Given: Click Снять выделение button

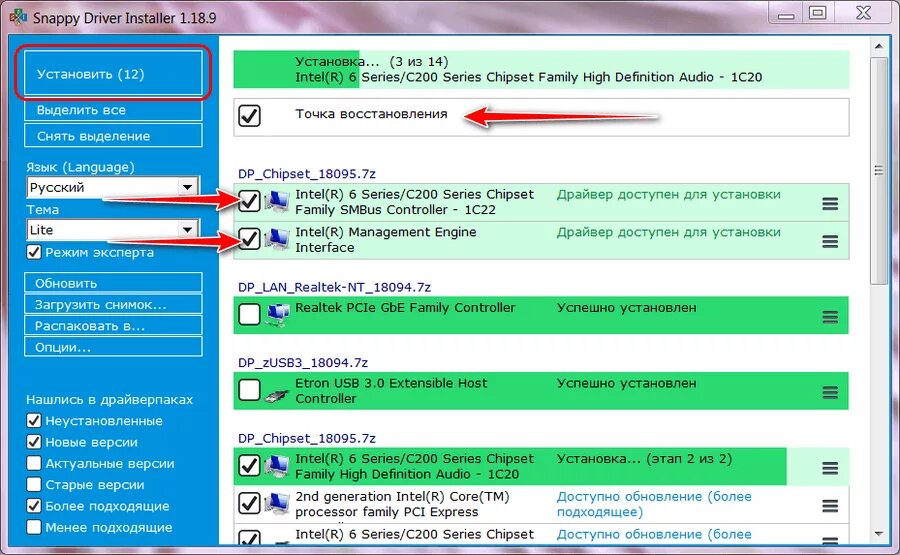Looking at the screenshot, I should pos(113,136).
